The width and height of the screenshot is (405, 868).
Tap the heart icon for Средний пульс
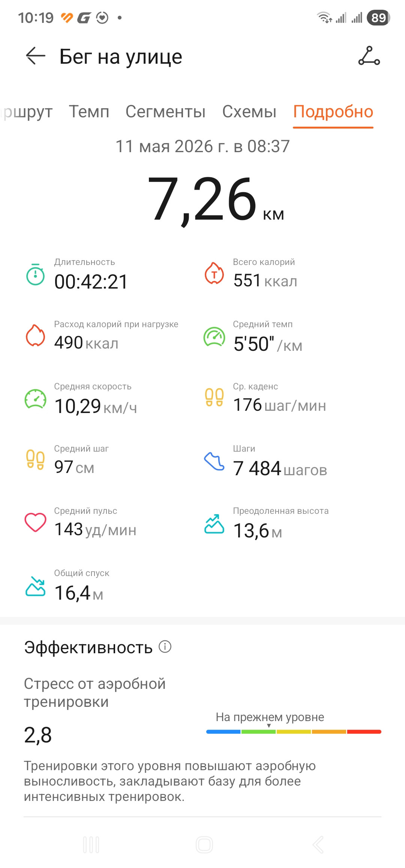coord(35,522)
